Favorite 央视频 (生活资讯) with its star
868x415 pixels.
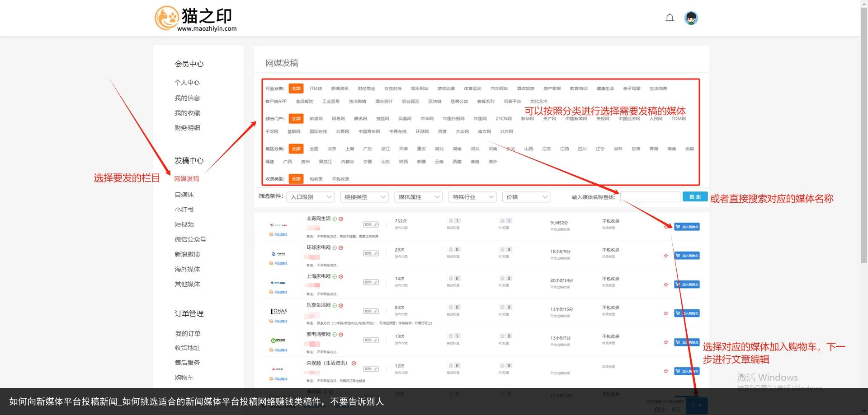tap(665, 371)
